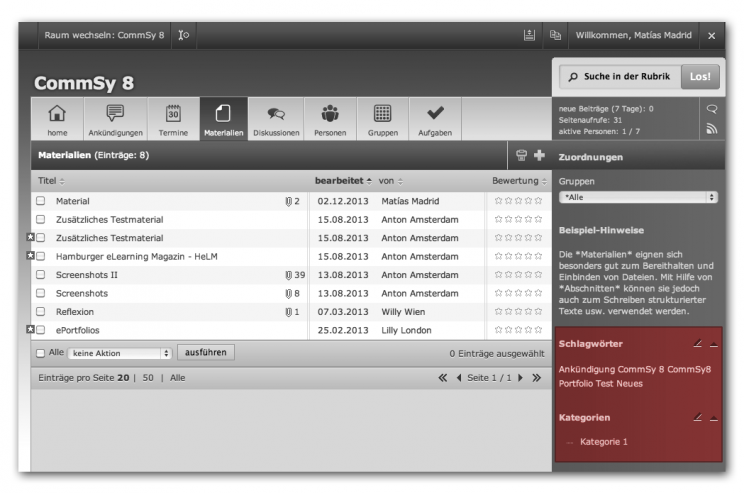744x493 pixels.
Task: Close session with X icon
Action: coord(712,36)
